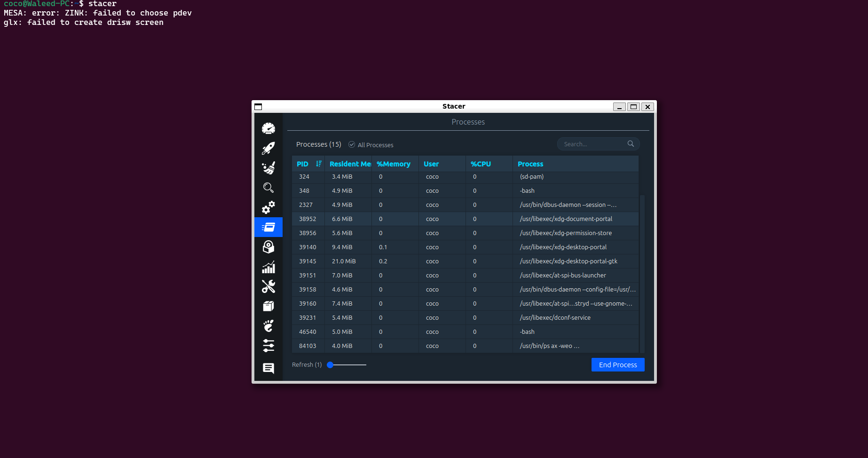Sort processes by PID column
This screenshot has height=458, width=868.
(x=303, y=164)
